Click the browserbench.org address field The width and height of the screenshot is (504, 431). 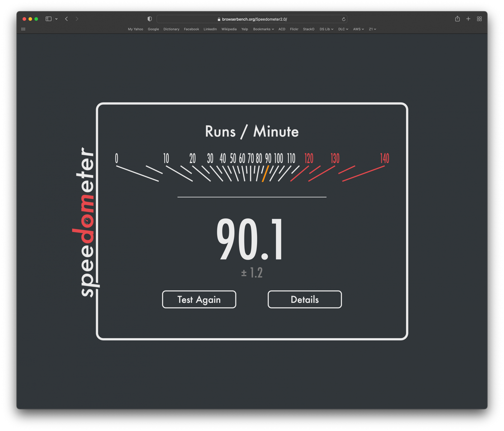[x=252, y=19]
